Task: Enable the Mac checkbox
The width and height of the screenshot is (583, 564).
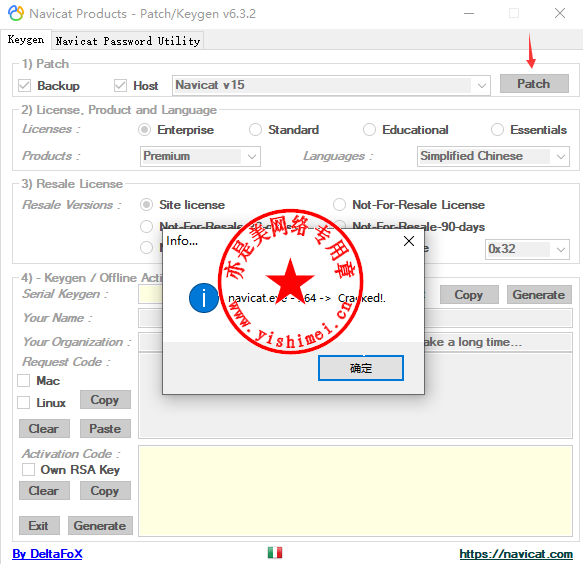Action: 24,381
